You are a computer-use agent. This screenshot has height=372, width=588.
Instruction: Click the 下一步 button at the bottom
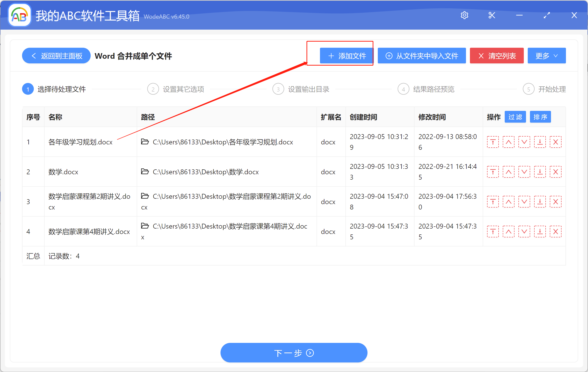tap(294, 353)
